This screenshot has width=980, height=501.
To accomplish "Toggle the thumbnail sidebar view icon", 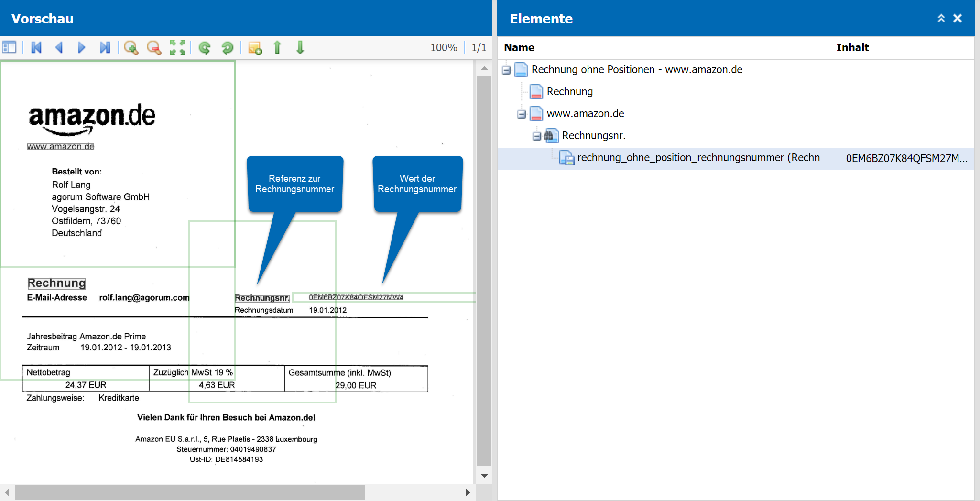I will 9,47.
